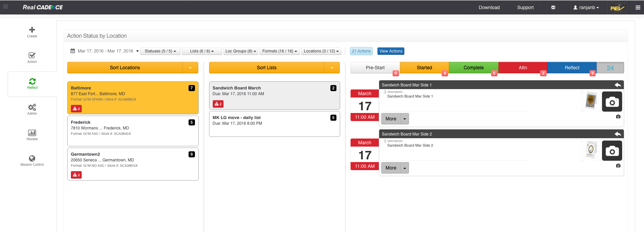Image resolution: width=644 pixels, height=232 pixels.
Task: Click the envelope messages icon in header
Action: tap(553, 7)
